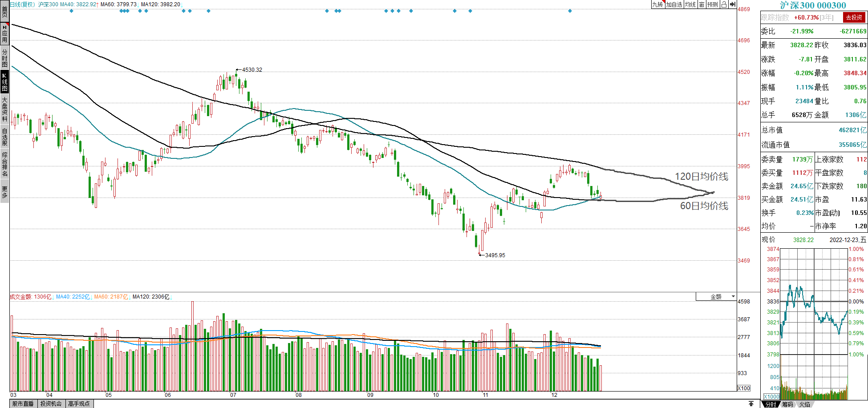Image resolution: width=868 pixels, height=408 pixels.
Task: Toggle the 预测 forecast overlay
Action: point(713,4)
